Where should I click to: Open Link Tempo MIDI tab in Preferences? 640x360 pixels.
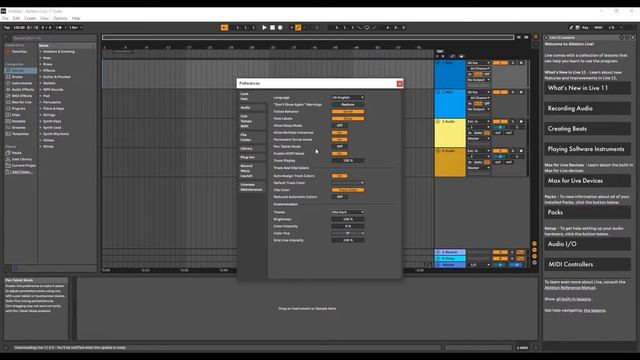point(252,121)
